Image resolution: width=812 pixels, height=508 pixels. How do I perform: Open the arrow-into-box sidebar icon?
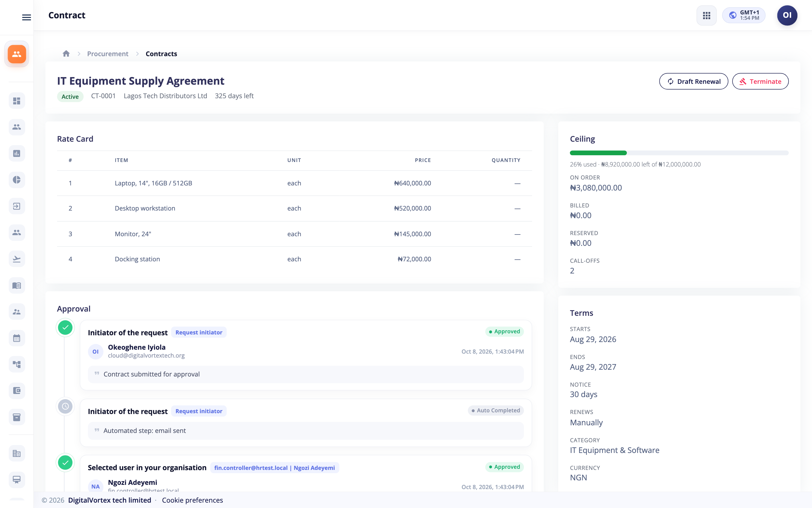click(17, 206)
